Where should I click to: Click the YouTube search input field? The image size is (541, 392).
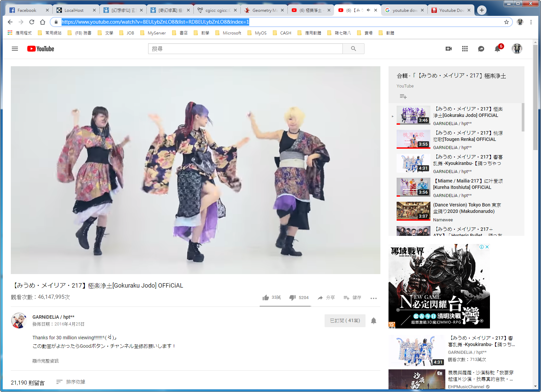(x=245, y=49)
